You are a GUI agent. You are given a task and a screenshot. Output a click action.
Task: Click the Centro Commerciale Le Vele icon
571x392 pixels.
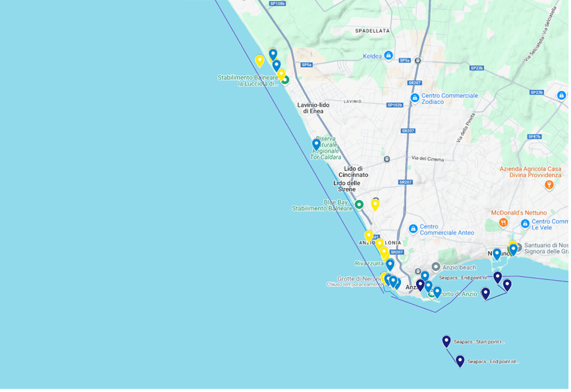[525, 223]
